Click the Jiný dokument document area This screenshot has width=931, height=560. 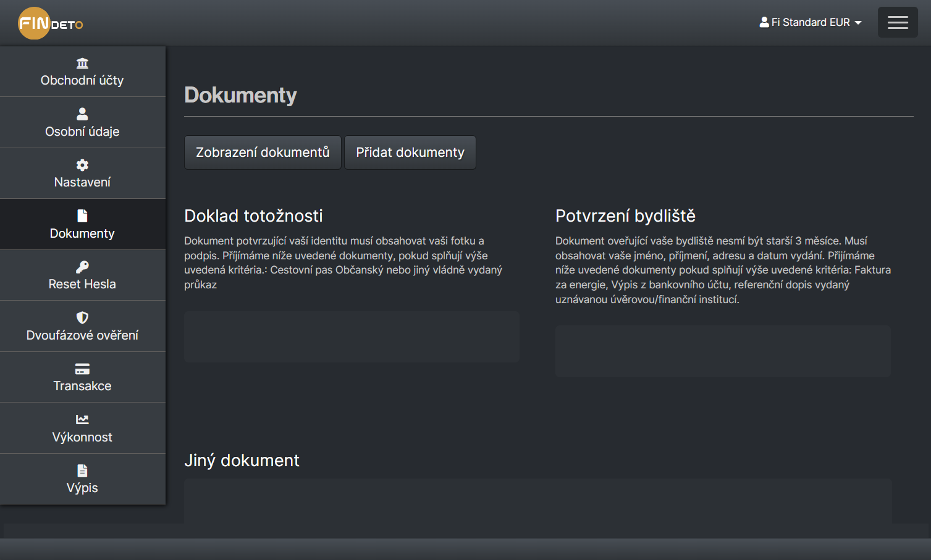click(537, 500)
